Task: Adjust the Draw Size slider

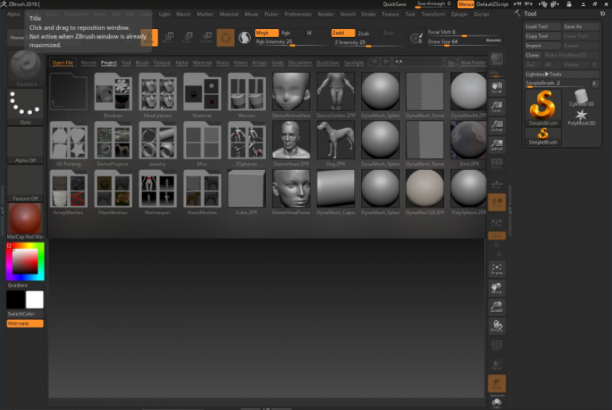Action: [464, 42]
